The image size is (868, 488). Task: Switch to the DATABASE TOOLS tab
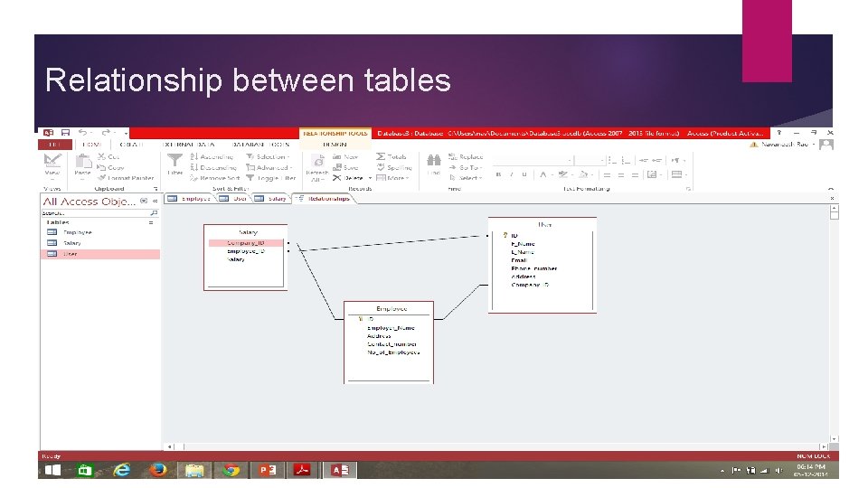260,145
